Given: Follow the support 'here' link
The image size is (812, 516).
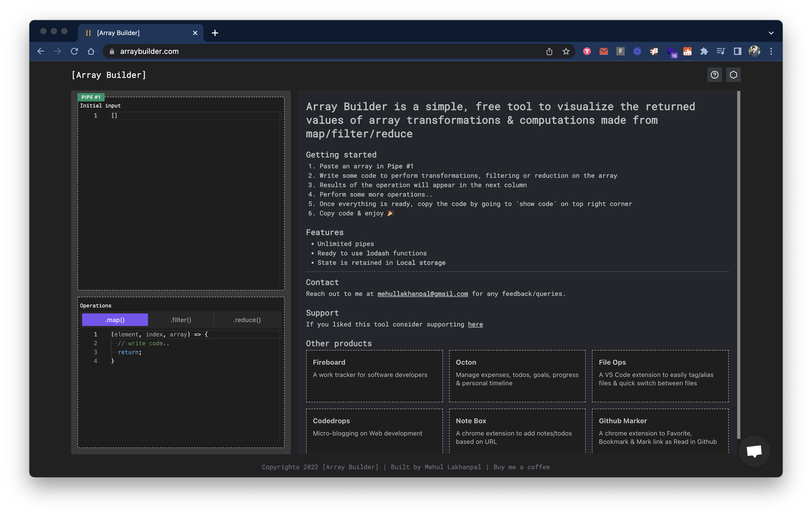Looking at the screenshot, I should [x=475, y=324].
